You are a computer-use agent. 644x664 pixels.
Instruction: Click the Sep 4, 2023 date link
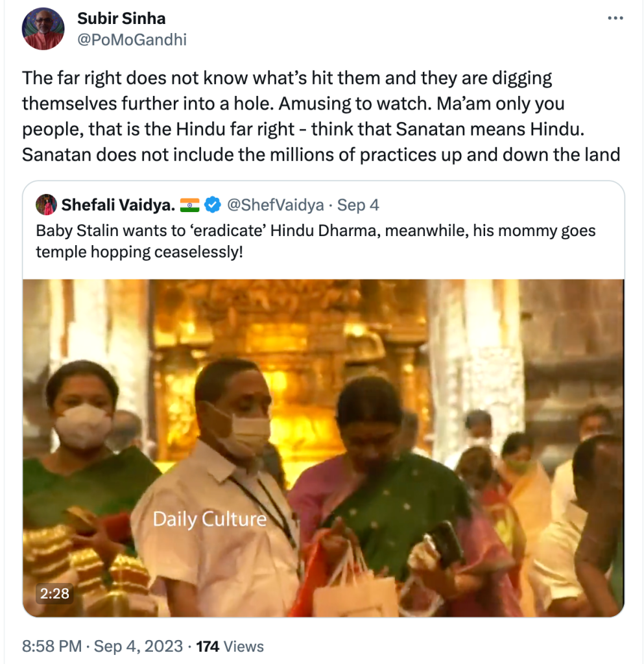coord(138,646)
